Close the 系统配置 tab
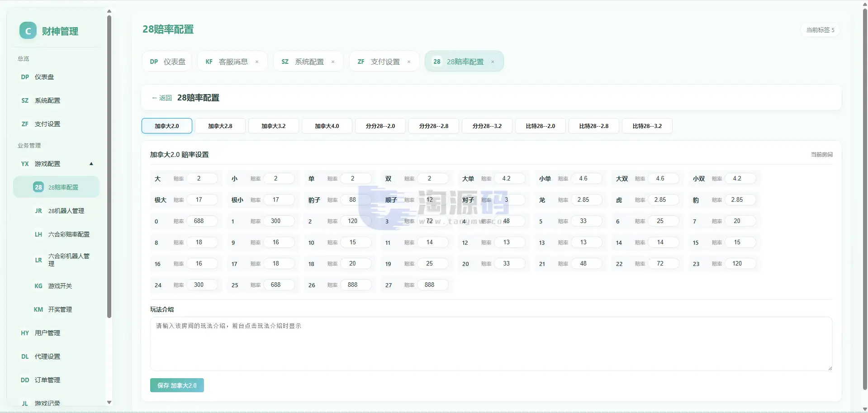This screenshot has width=868, height=413. pos(333,62)
